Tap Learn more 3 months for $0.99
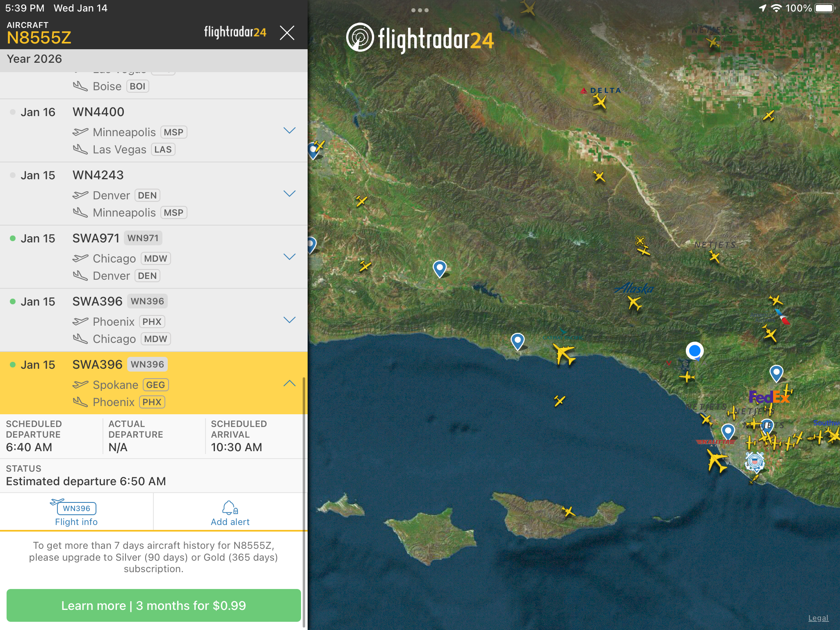This screenshot has height=630, width=840. click(x=153, y=605)
